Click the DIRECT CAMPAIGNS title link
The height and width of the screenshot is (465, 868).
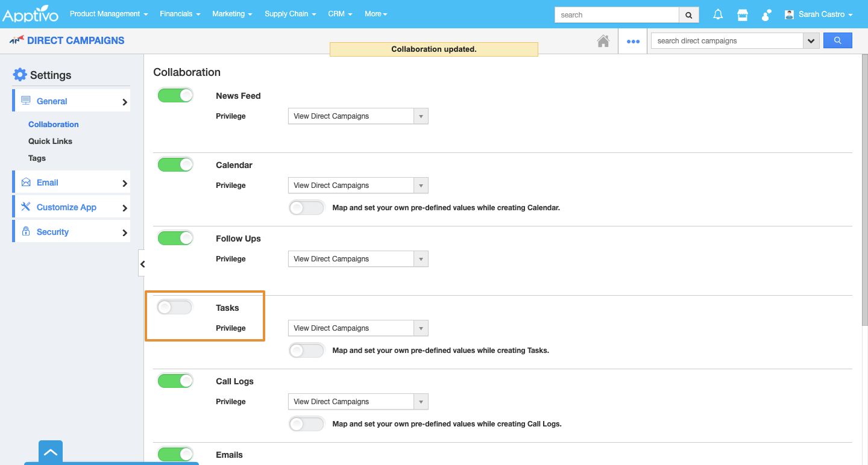click(x=76, y=40)
